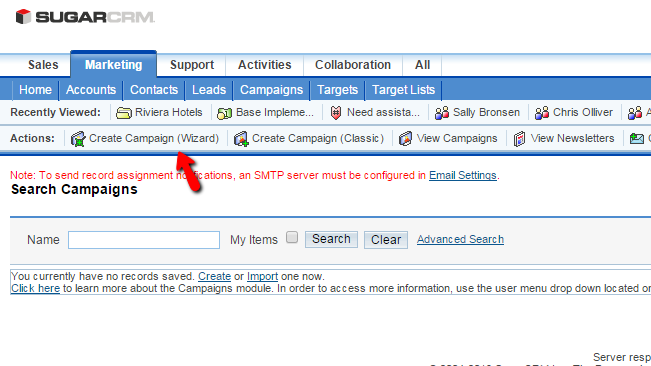Click the SugarCRM logo

click(85, 17)
